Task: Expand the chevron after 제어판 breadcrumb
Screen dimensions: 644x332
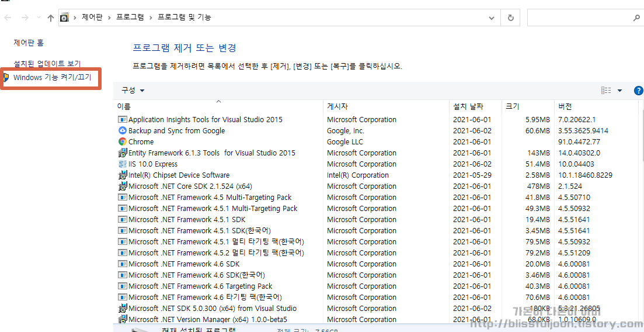Action: 110,18
